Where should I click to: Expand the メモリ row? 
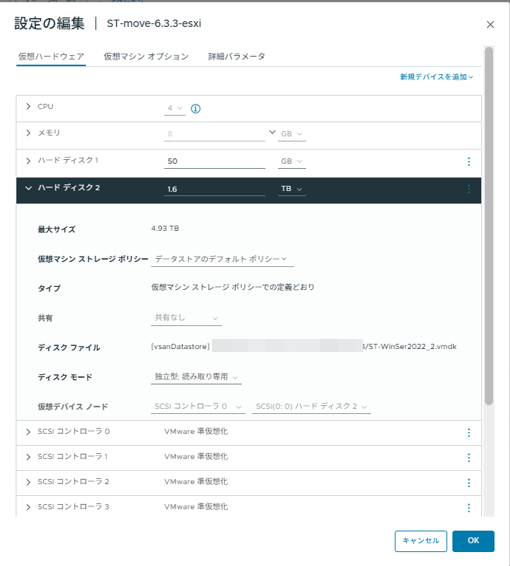(x=28, y=133)
